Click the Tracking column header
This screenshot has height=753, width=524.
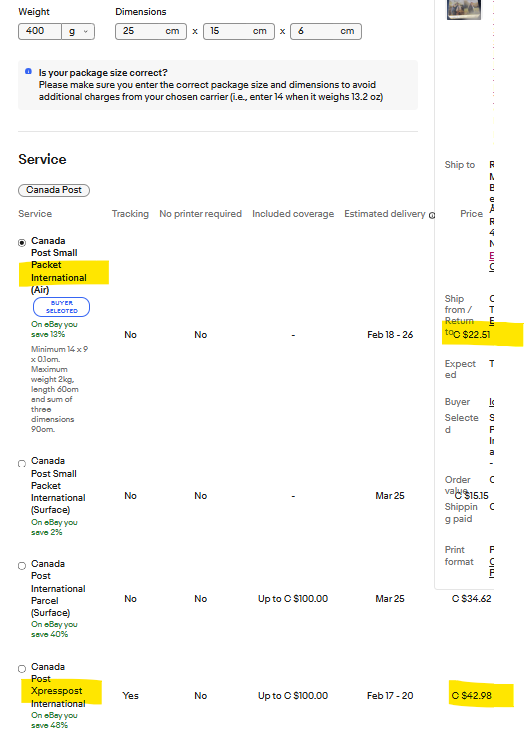pos(130,214)
